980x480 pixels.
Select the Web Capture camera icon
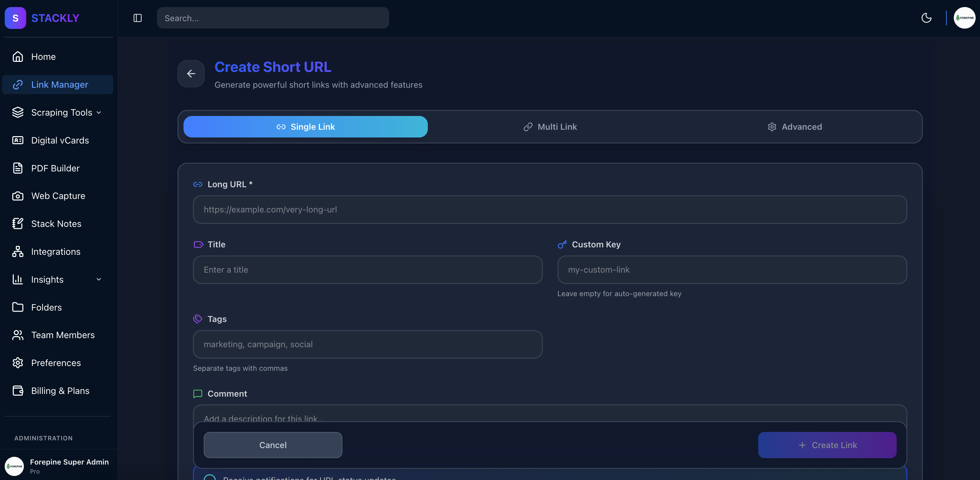click(x=17, y=196)
